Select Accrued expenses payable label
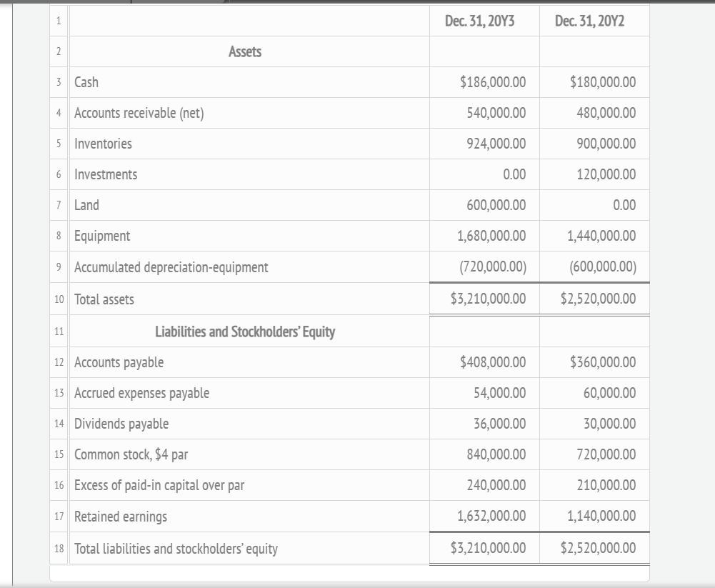Image resolution: width=715 pixels, height=588 pixels. (x=142, y=393)
